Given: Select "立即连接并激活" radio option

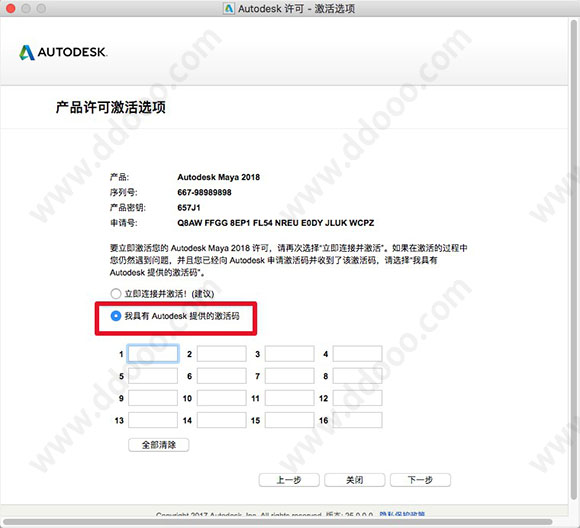Looking at the screenshot, I should pyautogui.click(x=115, y=294).
